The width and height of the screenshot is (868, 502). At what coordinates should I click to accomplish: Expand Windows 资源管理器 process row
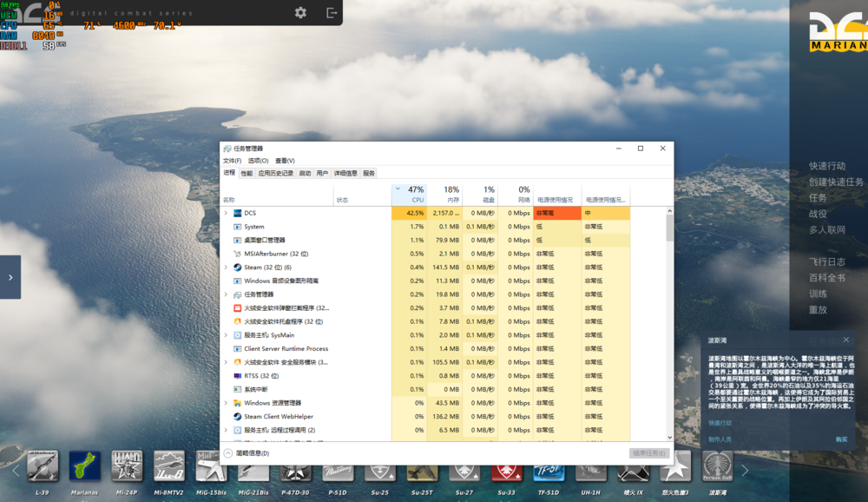226,403
